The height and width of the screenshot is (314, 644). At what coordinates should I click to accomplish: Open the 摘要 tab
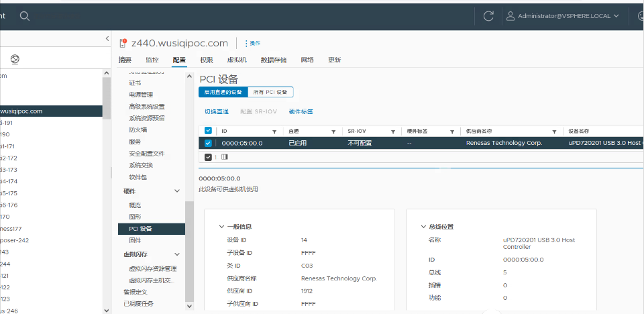(x=125, y=60)
